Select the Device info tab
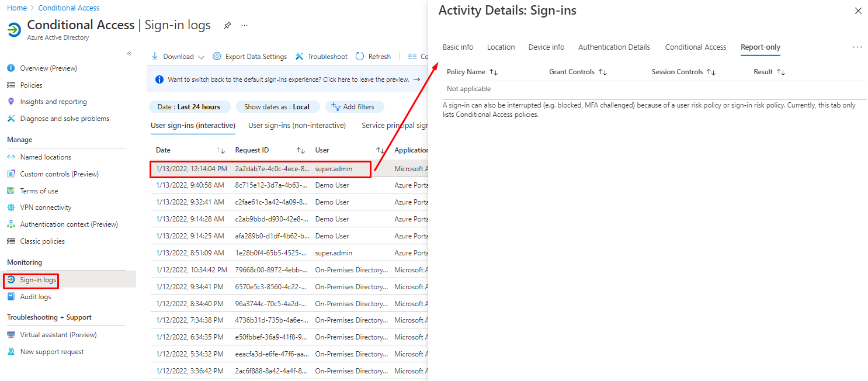Screen dimensions: 868x381 tap(546, 47)
